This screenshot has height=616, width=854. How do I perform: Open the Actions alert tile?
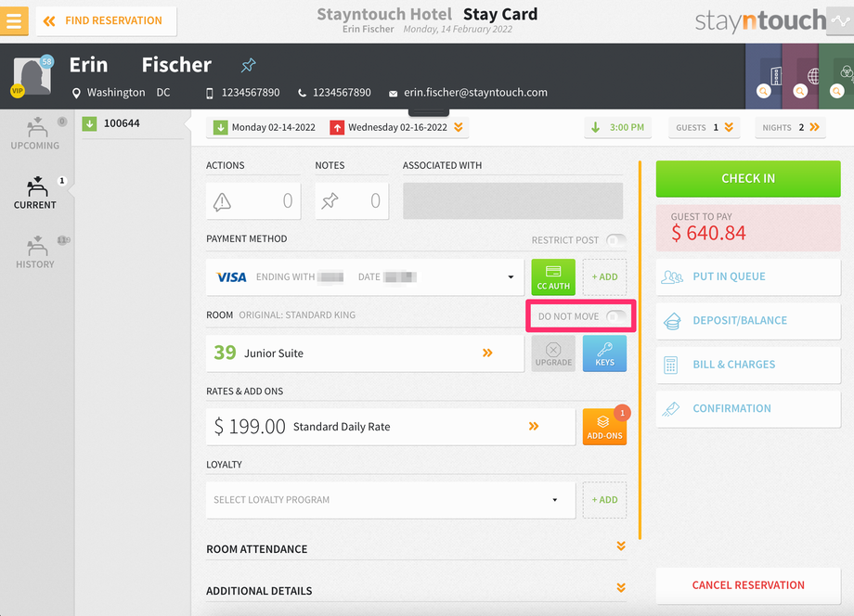[253, 200]
